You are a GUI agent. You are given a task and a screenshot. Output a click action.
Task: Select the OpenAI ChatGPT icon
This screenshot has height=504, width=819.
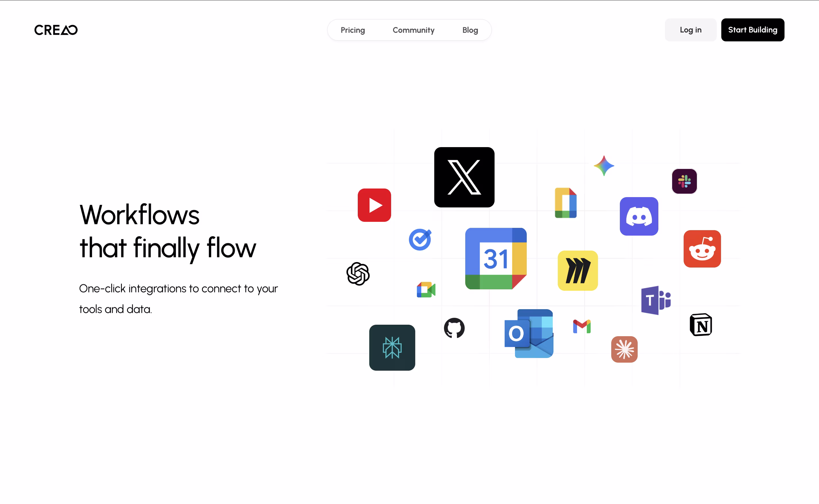coord(358,274)
